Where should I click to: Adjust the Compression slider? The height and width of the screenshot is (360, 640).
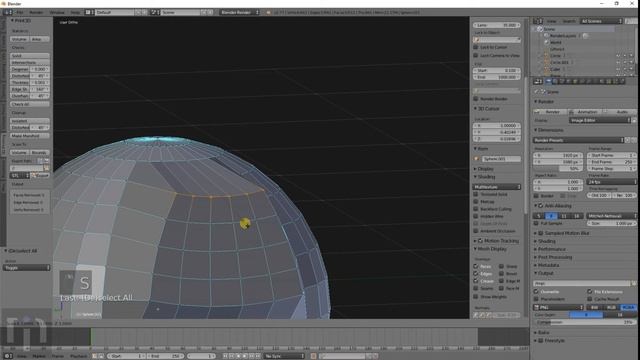(584, 322)
